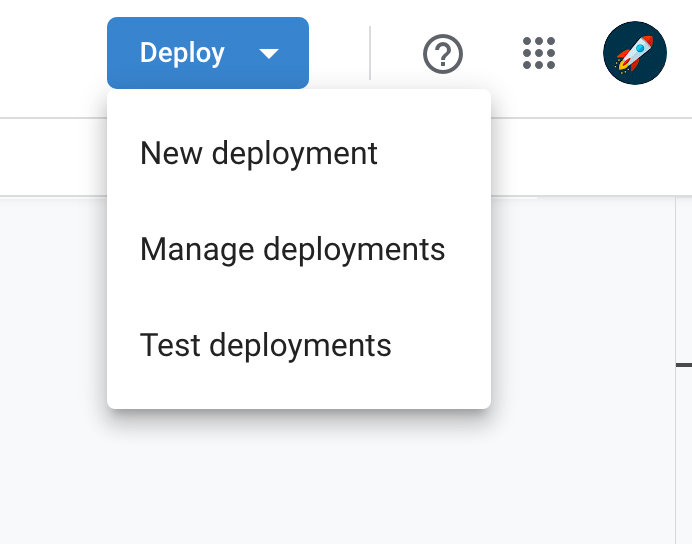Open Test deployments menu entry
Viewport: 692px width, 544px height.
(265, 345)
